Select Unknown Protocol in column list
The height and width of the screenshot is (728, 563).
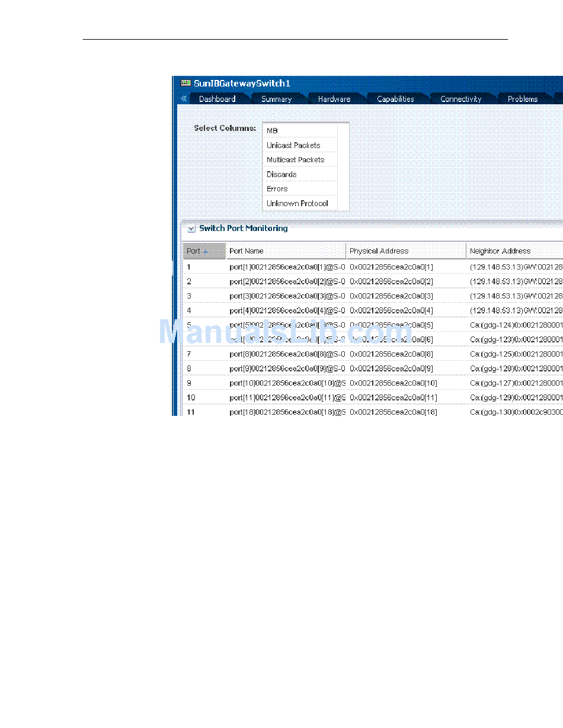(300, 203)
